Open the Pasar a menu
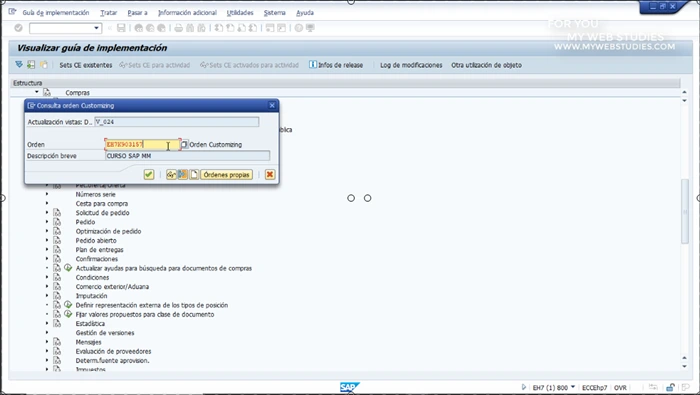 137,12
